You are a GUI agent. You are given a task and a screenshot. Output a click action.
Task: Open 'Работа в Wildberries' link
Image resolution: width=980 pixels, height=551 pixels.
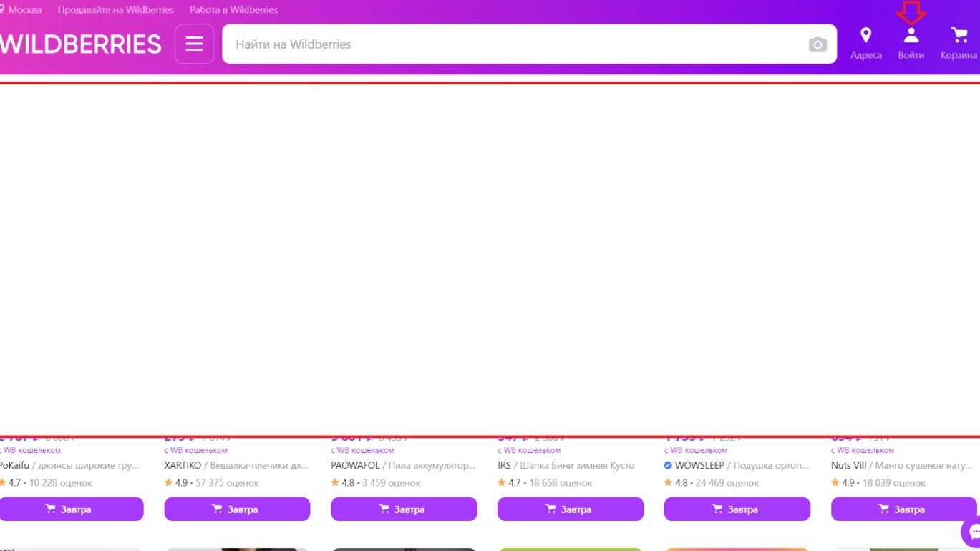[x=234, y=10]
